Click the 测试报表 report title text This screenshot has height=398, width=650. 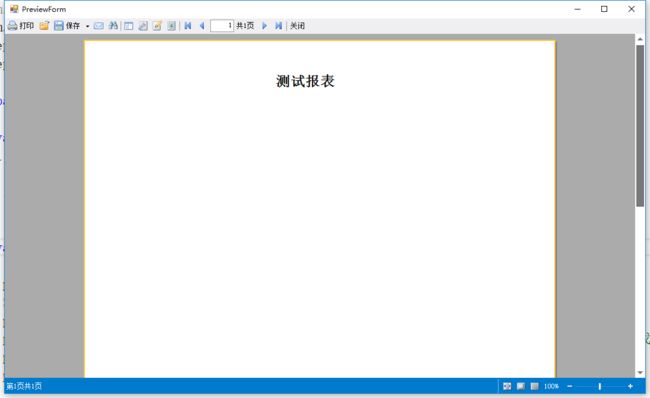(x=306, y=81)
